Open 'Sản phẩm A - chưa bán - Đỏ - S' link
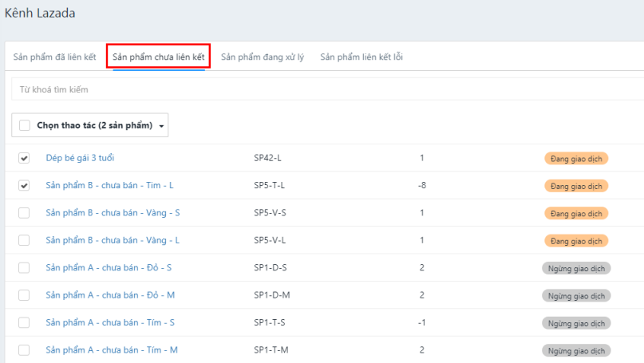This screenshot has height=363, width=644. [109, 268]
